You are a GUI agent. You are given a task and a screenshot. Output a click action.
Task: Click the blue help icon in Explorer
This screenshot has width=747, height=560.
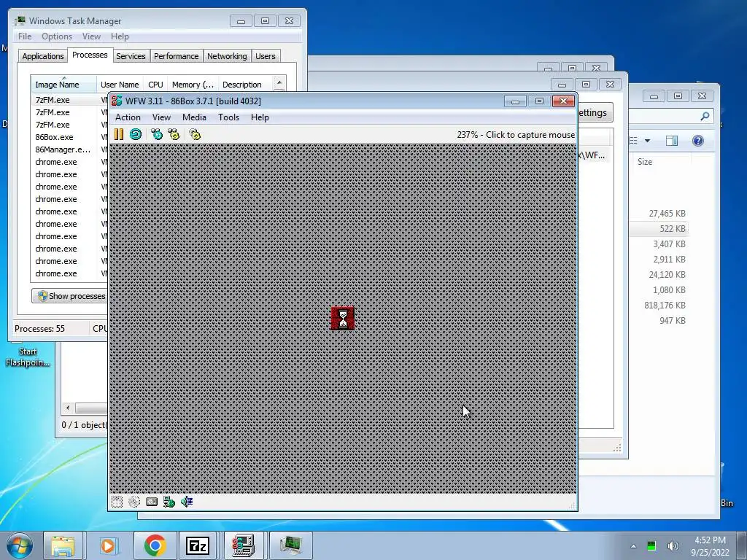click(x=698, y=141)
